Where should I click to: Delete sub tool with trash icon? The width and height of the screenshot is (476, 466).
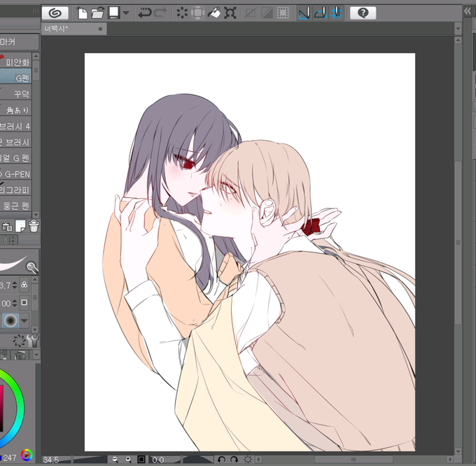coord(34,226)
